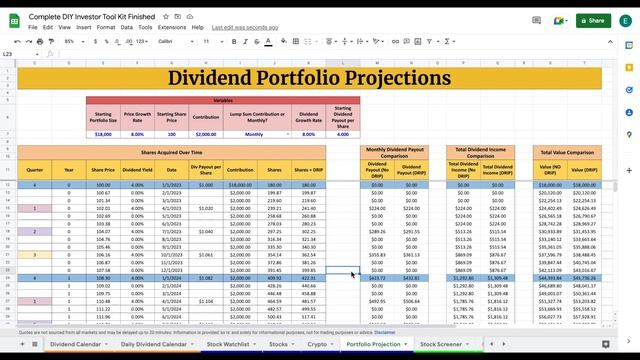
Task: Open the cell borders tool
Action: click(296, 41)
